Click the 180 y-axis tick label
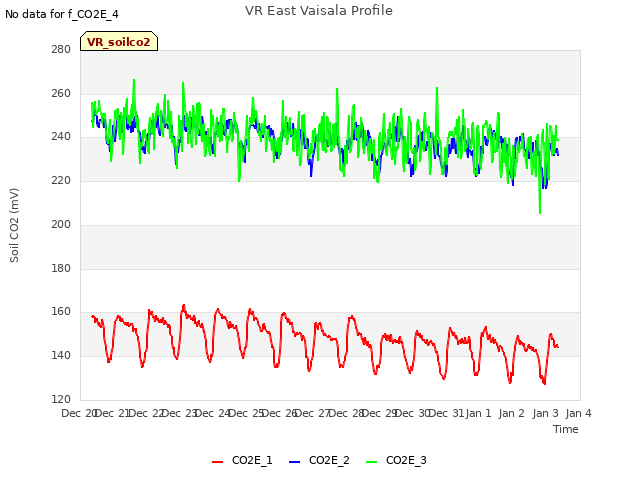This screenshot has width=640, height=480. [x=61, y=269]
